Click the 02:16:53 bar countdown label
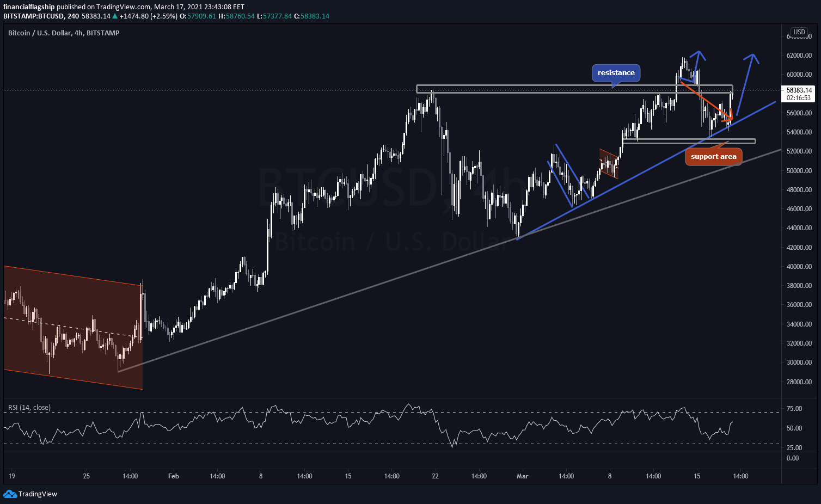 pos(799,99)
